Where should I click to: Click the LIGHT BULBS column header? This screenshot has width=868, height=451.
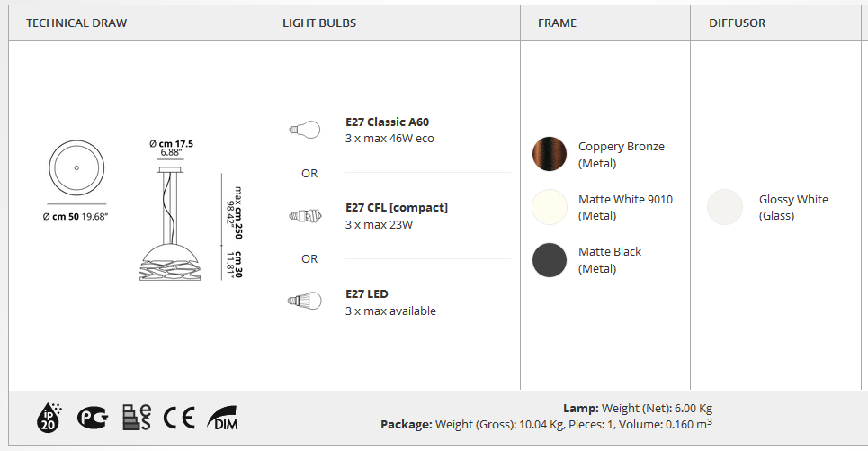pos(319,23)
